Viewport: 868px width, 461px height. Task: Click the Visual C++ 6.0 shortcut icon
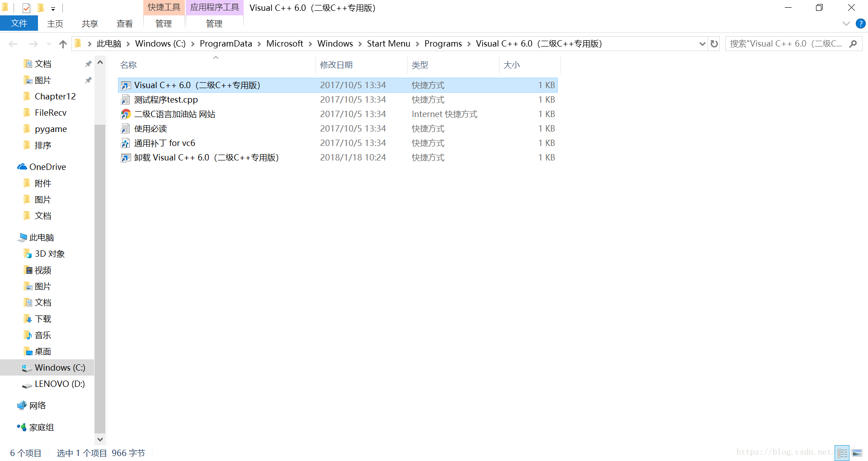point(126,85)
